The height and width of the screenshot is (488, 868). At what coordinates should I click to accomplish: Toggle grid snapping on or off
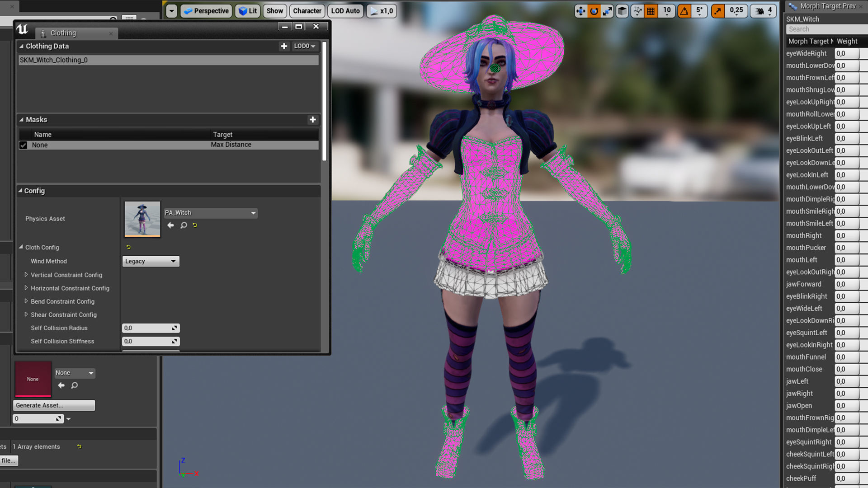point(651,11)
